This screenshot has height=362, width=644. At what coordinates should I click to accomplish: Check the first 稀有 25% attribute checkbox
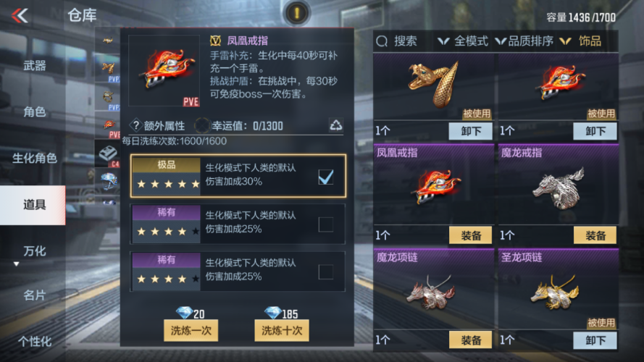click(x=326, y=224)
